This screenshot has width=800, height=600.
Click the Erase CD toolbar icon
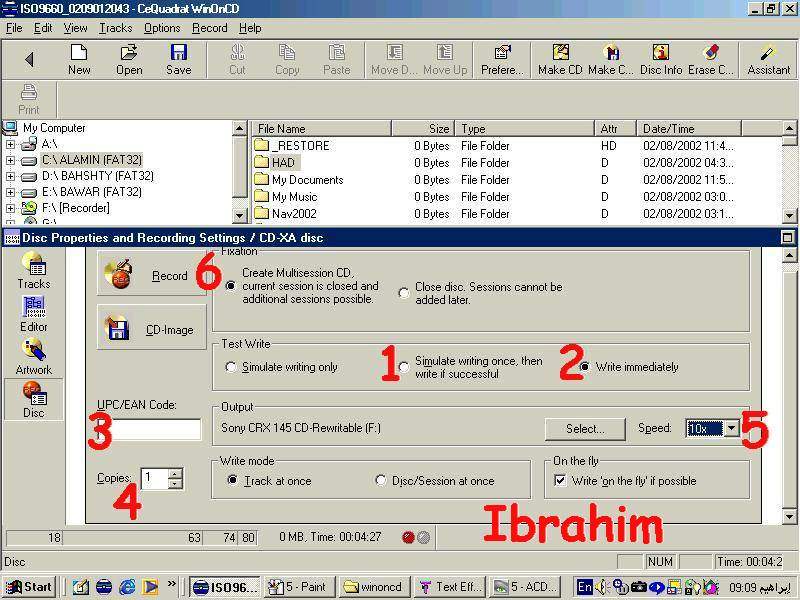tap(711, 53)
